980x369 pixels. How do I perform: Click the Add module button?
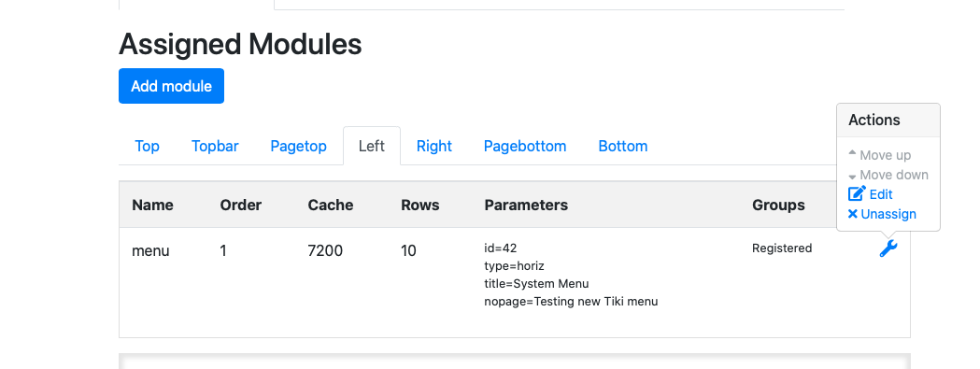pos(171,86)
